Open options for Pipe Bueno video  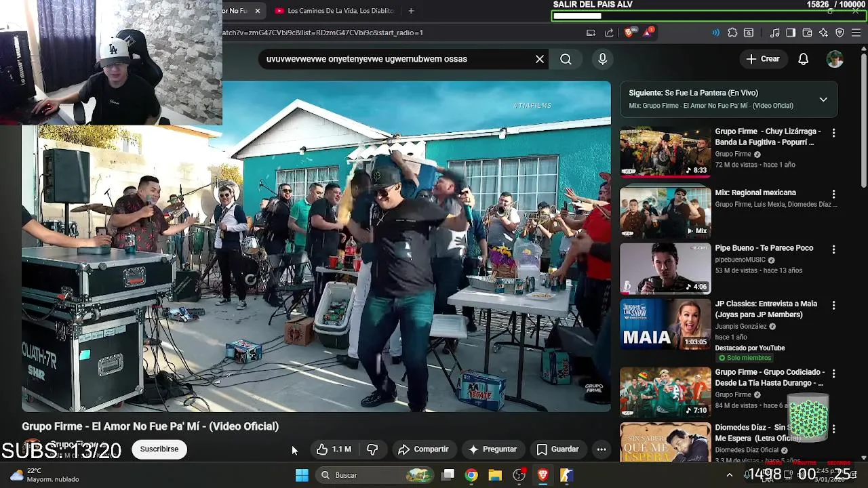(x=833, y=250)
